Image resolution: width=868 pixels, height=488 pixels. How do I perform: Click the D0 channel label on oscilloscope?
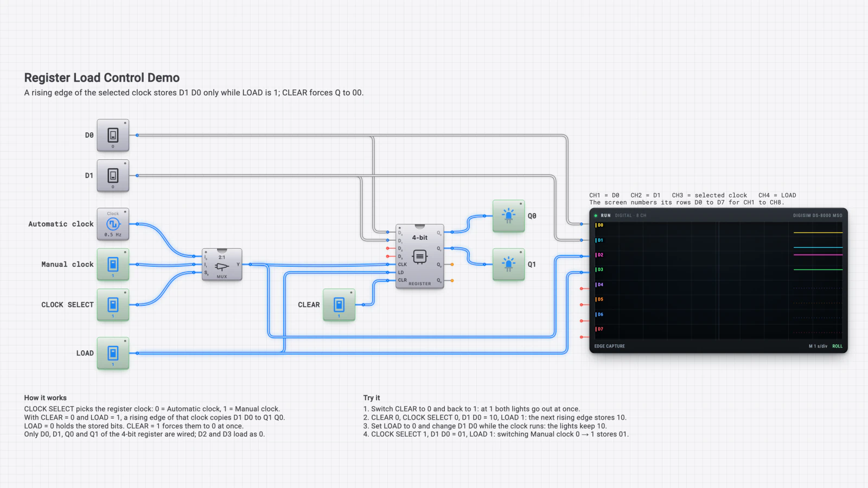pyautogui.click(x=599, y=225)
